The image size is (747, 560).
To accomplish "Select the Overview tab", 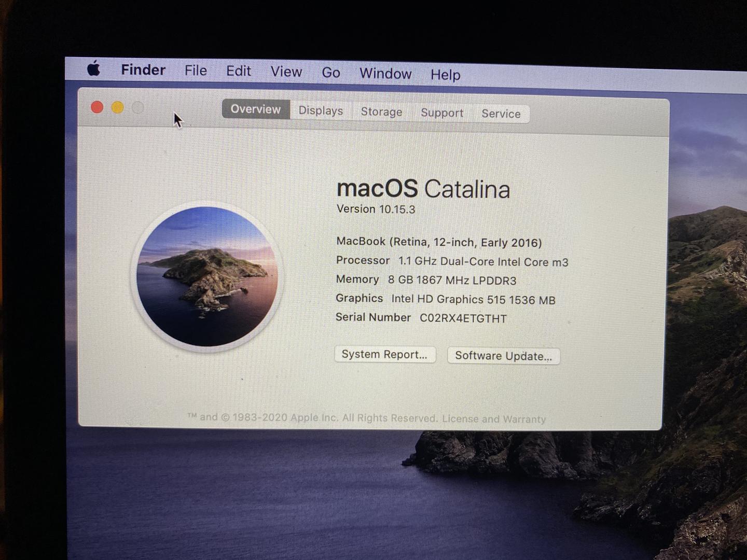I will [x=256, y=109].
